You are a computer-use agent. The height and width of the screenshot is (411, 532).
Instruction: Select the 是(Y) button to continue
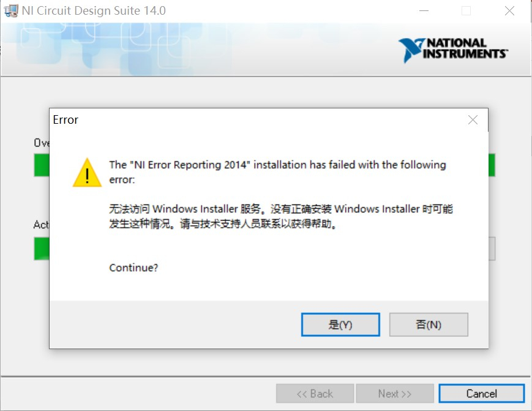tap(340, 325)
